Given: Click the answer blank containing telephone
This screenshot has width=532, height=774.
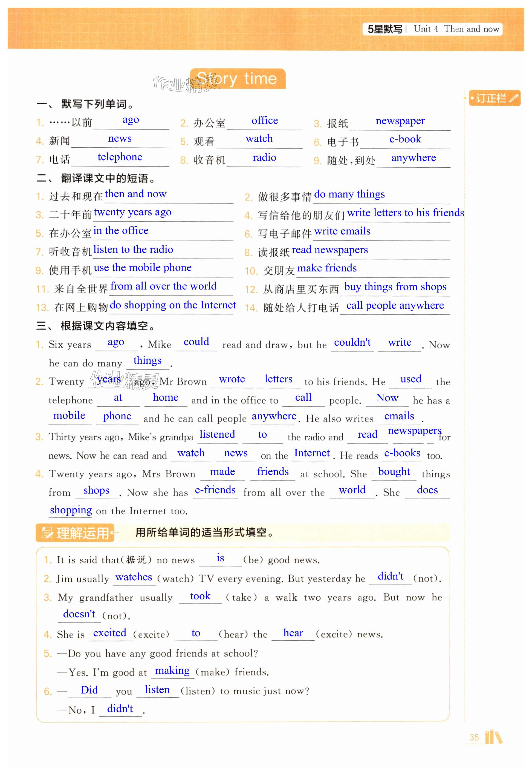Looking at the screenshot, I should 120,157.
